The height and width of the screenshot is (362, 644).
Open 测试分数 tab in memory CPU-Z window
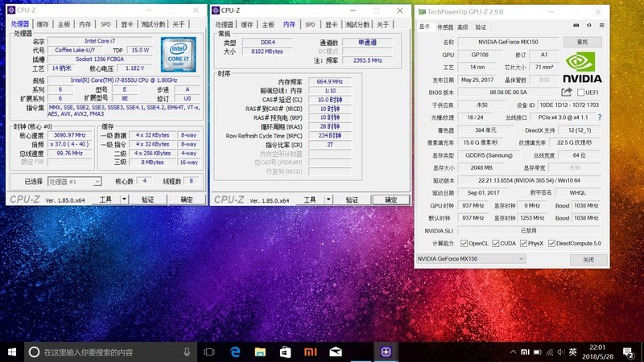pyautogui.click(x=357, y=25)
